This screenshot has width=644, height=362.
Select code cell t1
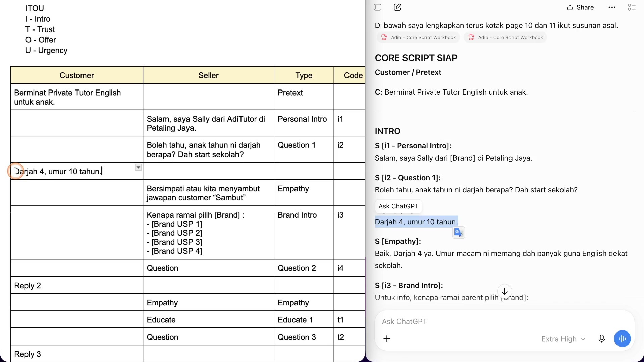point(350,320)
